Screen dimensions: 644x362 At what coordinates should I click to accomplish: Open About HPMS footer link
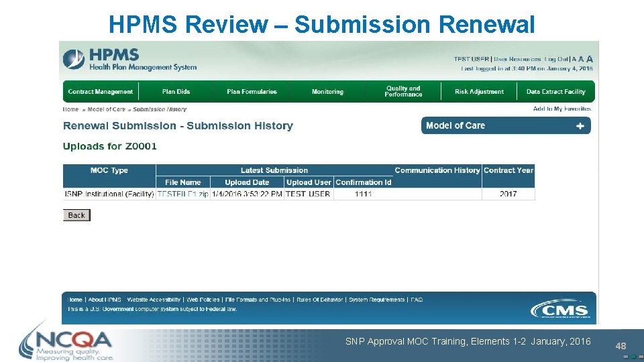[x=105, y=300]
